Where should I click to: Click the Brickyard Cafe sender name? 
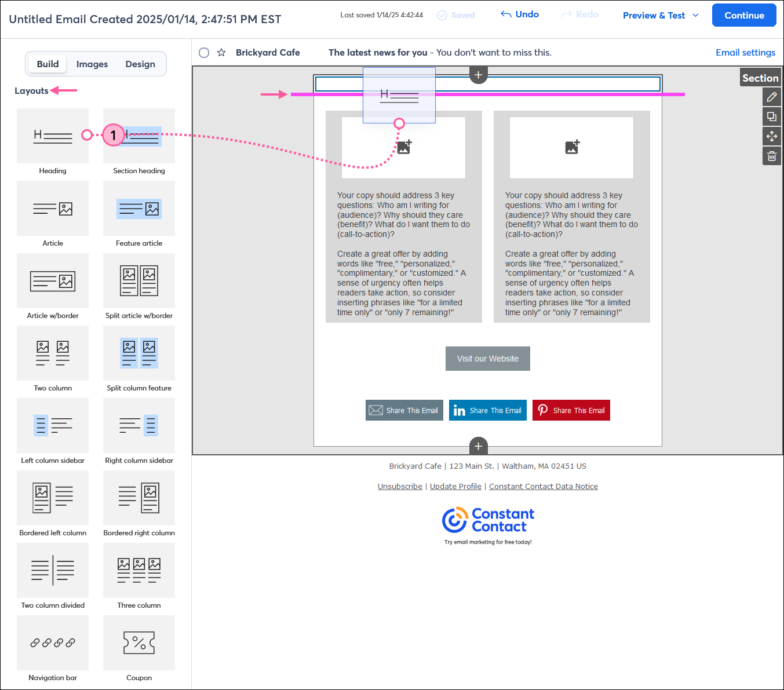[x=268, y=53]
